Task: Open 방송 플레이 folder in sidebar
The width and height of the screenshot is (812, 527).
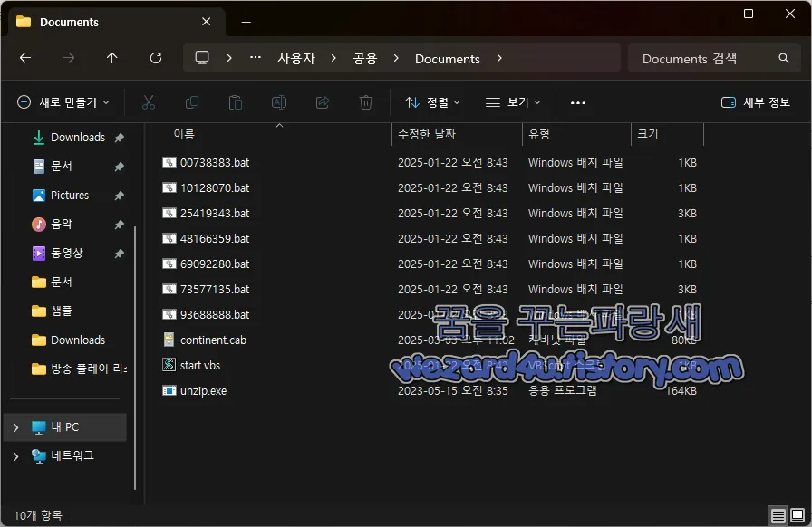Action: click(81, 369)
